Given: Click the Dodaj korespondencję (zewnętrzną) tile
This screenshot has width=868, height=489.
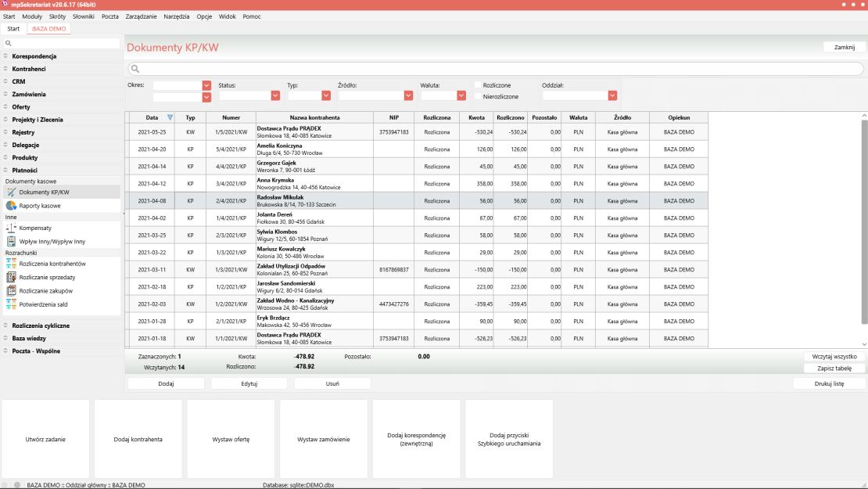Looking at the screenshot, I should click(416, 439).
